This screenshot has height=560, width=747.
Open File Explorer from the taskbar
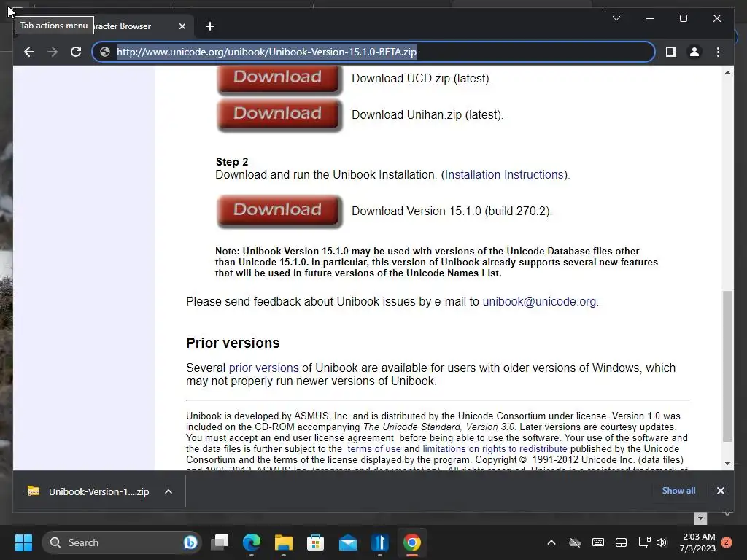click(x=284, y=542)
